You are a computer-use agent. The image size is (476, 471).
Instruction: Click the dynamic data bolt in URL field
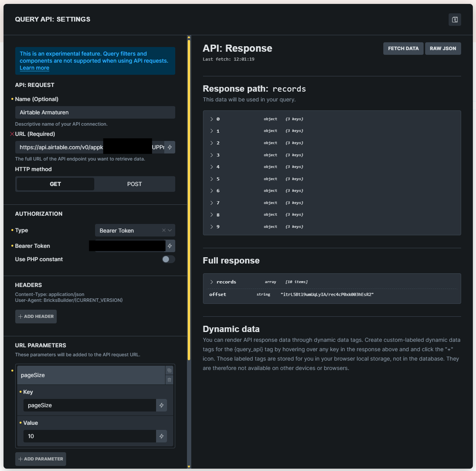pos(170,147)
